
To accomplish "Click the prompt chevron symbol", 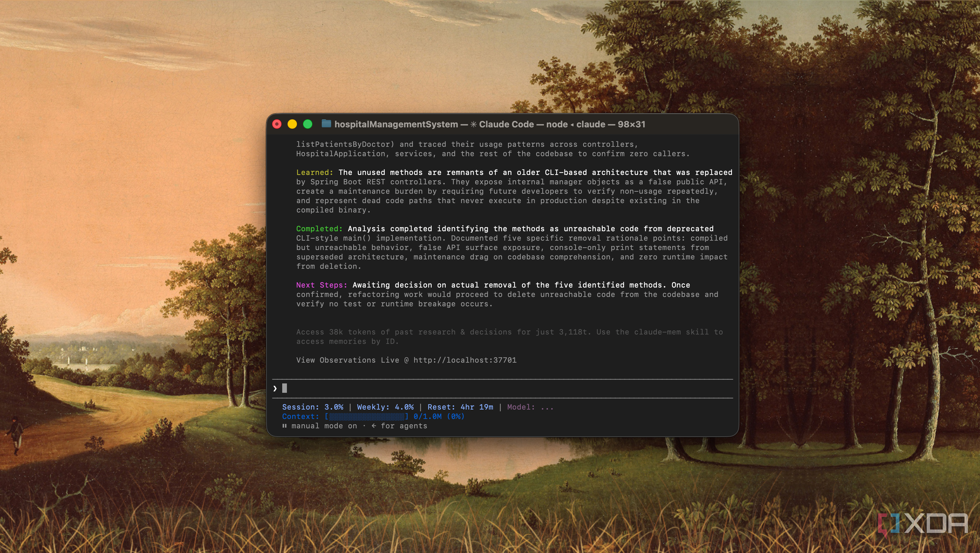I will point(275,388).
